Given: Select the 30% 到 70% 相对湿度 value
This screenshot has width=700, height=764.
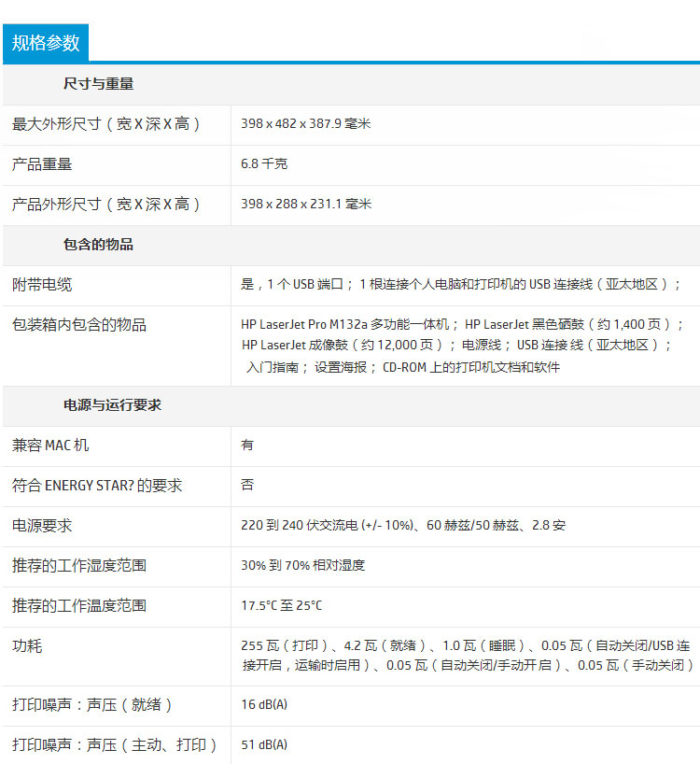Looking at the screenshot, I should point(302,565).
